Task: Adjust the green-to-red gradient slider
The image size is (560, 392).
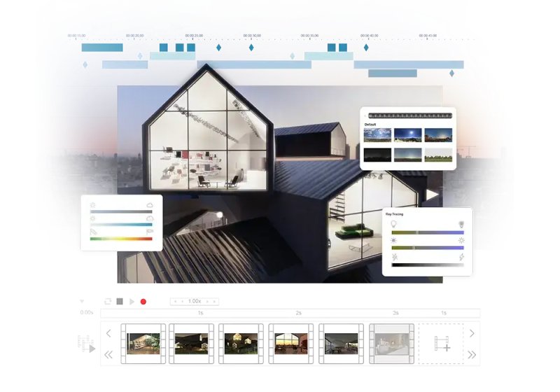Action: click(x=121, y=239)
